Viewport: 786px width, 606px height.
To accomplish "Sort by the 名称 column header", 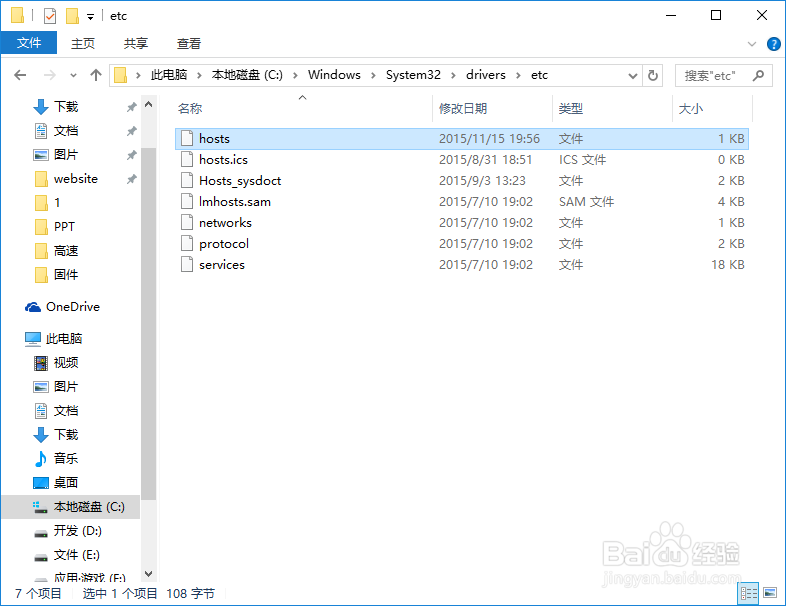I will [303, 108].
